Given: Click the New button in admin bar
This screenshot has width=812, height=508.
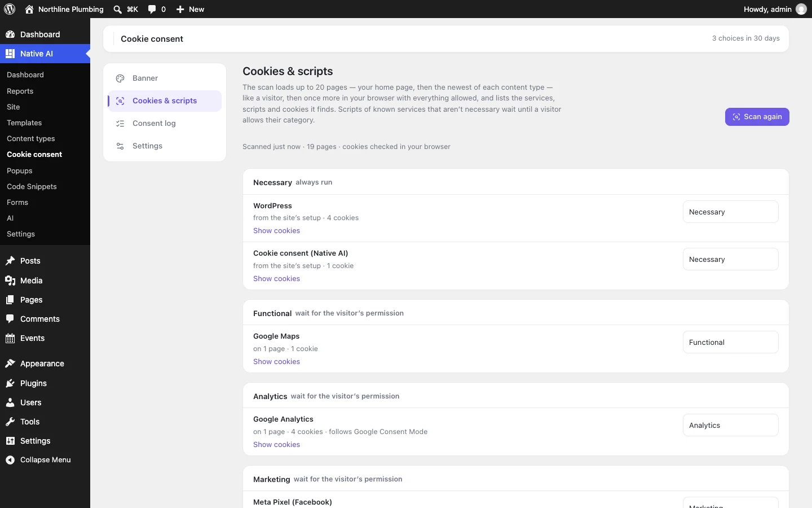Looking at the screenshot, I should pos(190,9).
